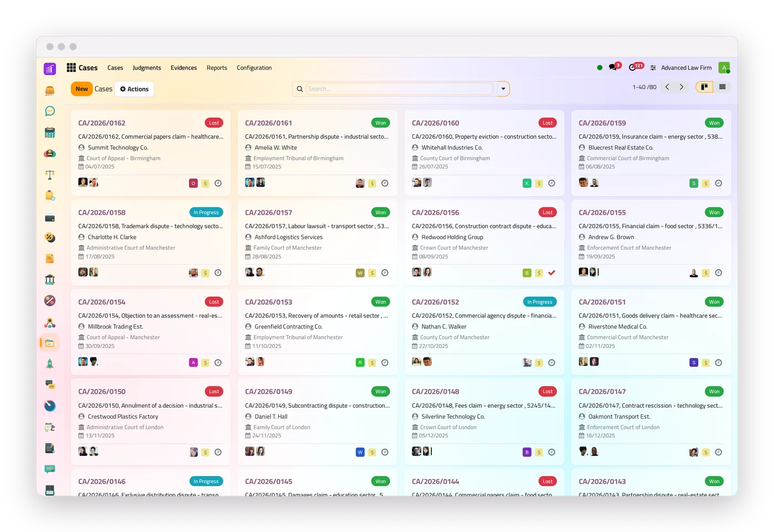Open the apps grid menu icon
The height and width of the screenshot is (532, 774).
(71, 68)
